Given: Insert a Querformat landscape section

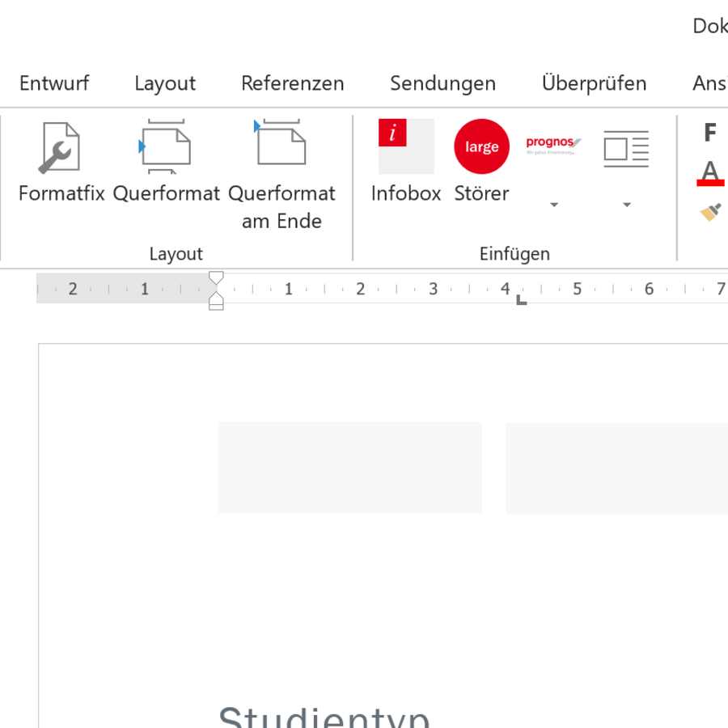Looking at the screenshot, I should [x=166, y=160].
